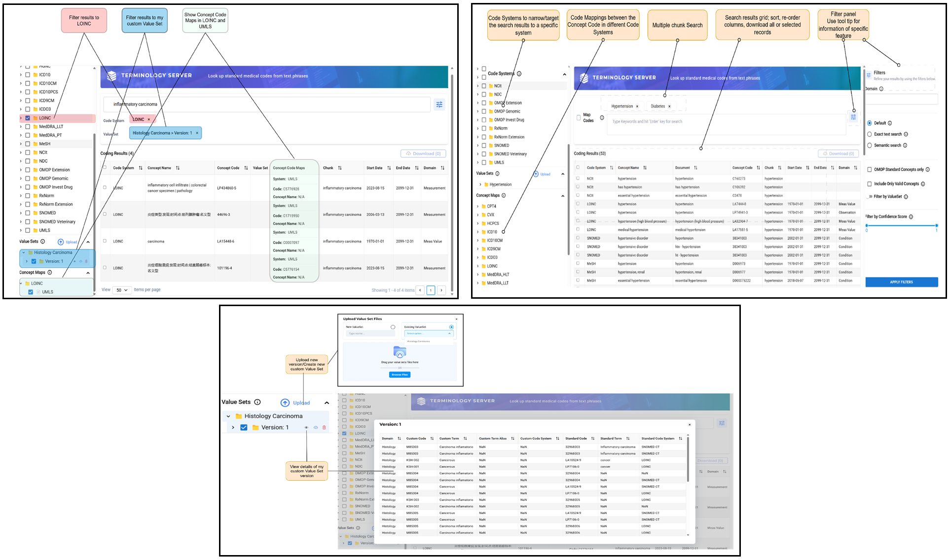The image size is (950, 560).
Task: Enable Include Only Valid Concepts checkbox
Action: click(870, 184)
